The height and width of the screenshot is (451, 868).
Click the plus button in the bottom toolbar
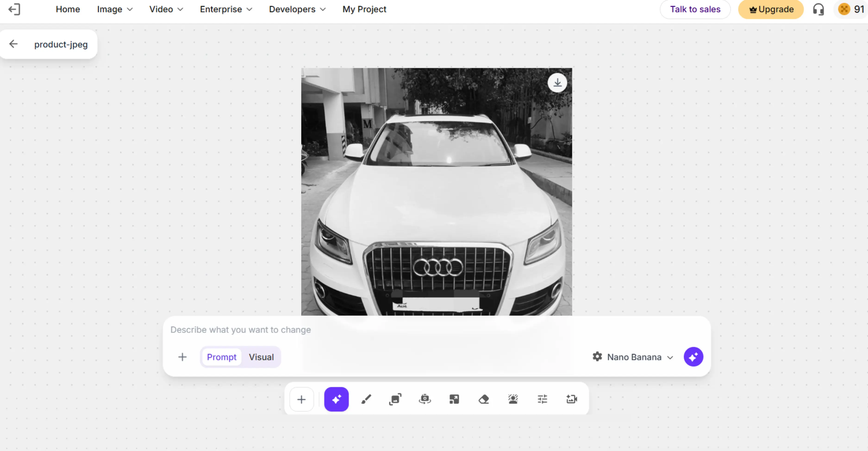[x=302, y=399]
